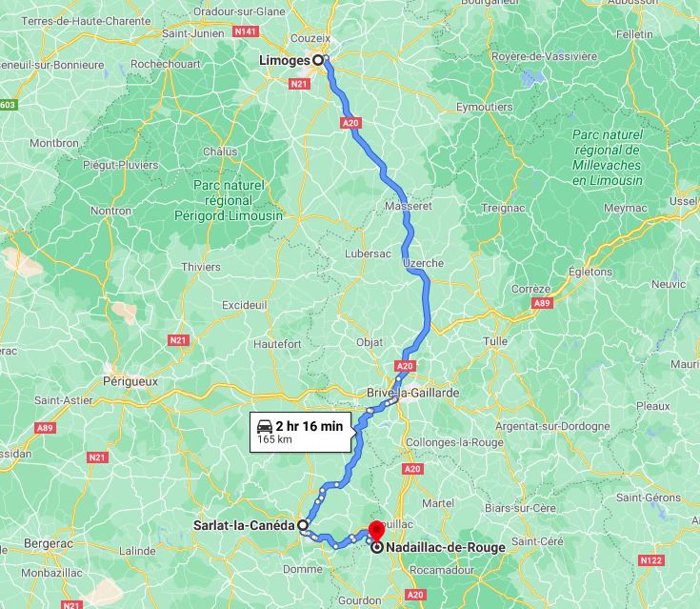The image size is (700, 609).
Task: Click the Brive-la-Gaillarde city label
Action: point(413,393)
